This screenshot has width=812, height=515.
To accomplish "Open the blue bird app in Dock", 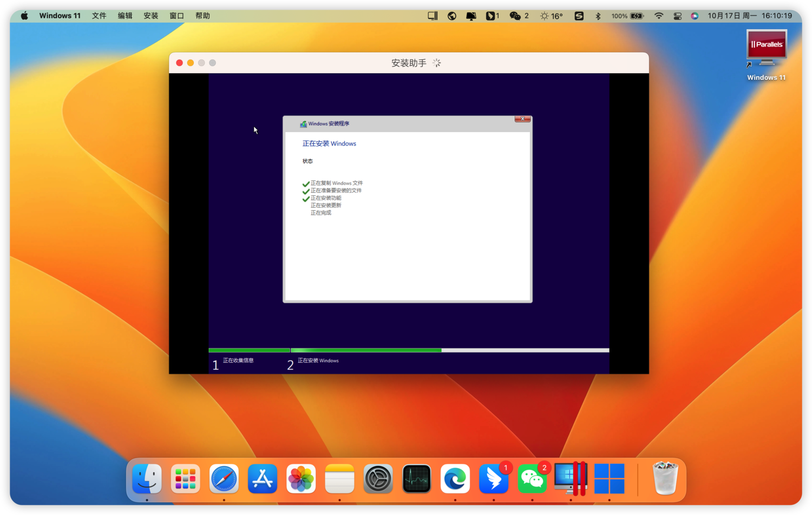I will pos(494,479).
